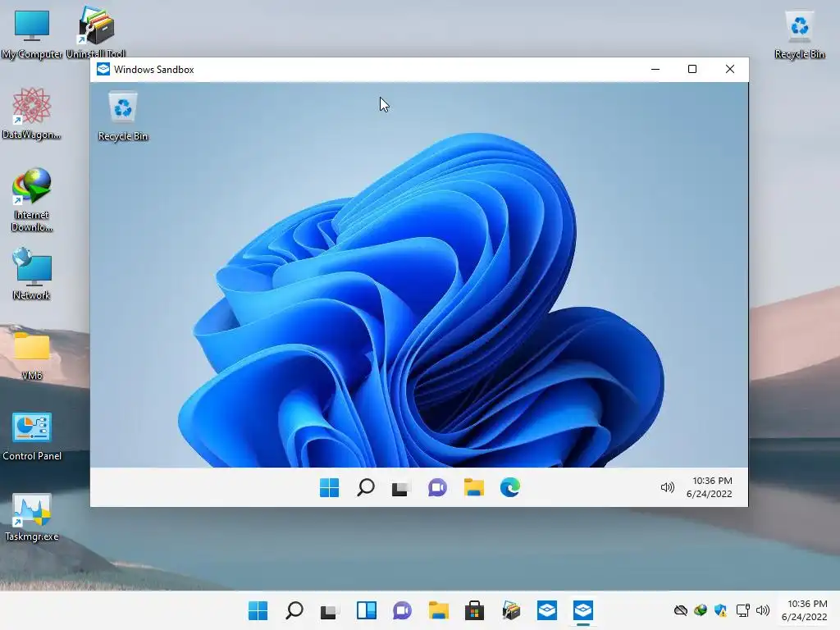Open Windows Security tray icon with warning

coord(720,610)
